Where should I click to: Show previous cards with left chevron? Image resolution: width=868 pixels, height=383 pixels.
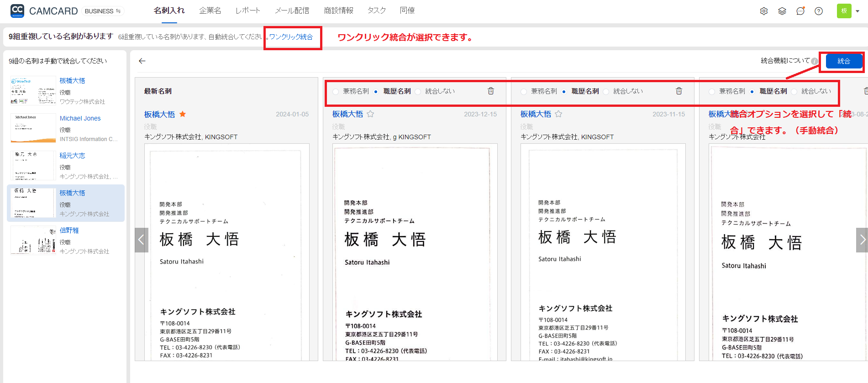click(142, 240)
